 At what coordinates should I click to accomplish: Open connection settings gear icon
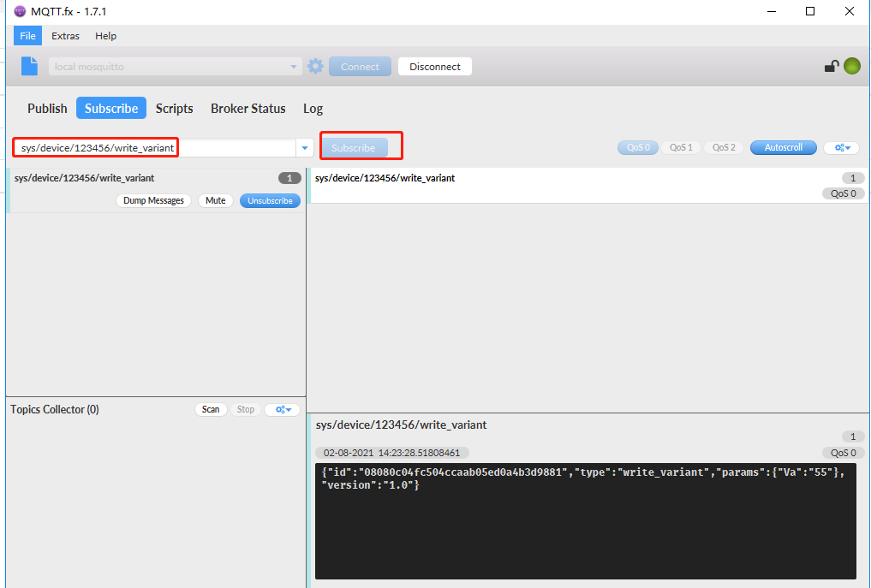(x=315, y=66)
